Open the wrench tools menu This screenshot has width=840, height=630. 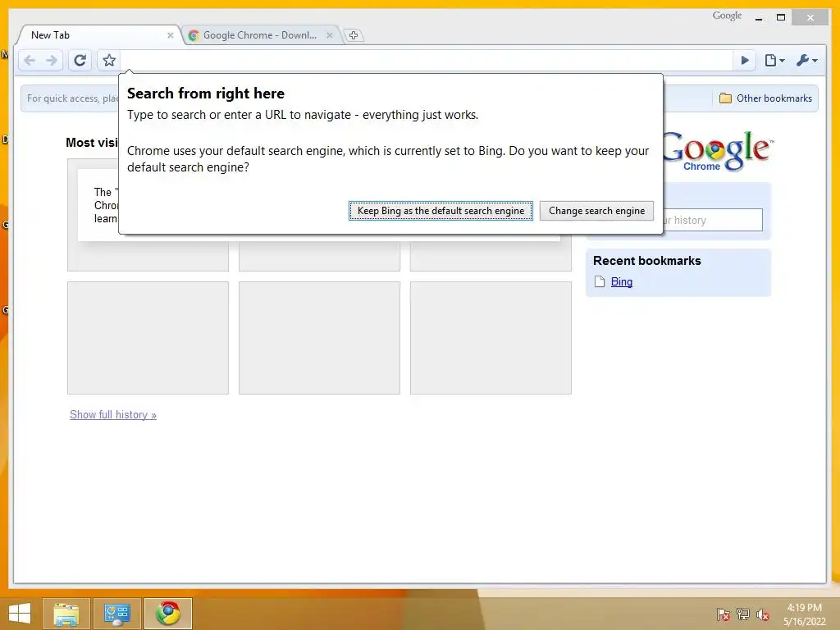tap(807, 60)
